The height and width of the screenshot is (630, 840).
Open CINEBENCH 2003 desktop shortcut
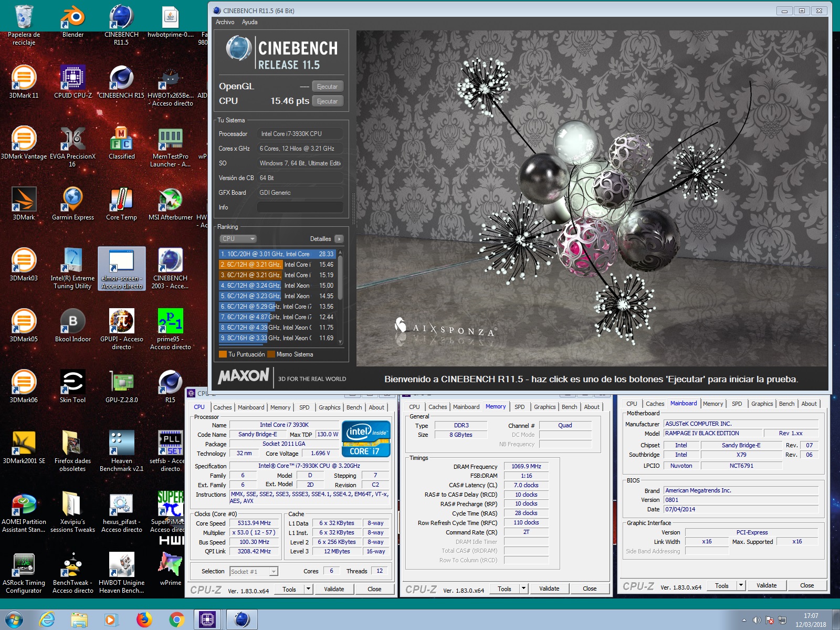coord(170,268)
